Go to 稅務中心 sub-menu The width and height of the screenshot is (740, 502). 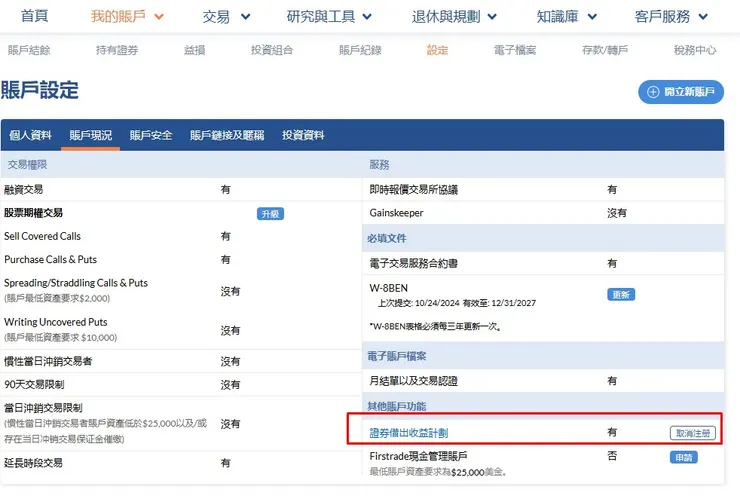tap(695, 50)
